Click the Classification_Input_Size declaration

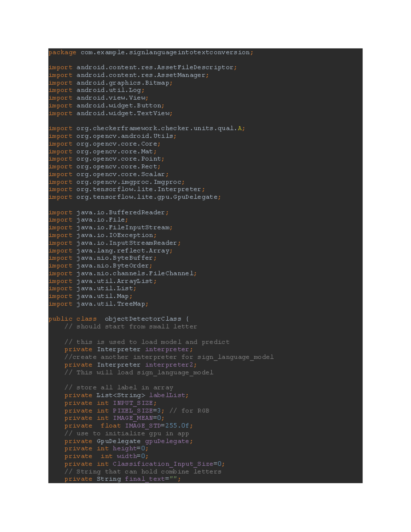click(145, 464)
